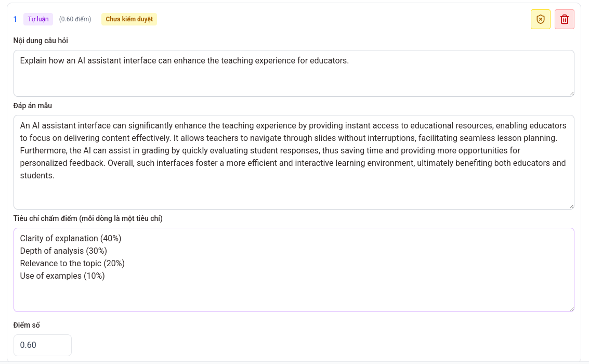The image size is (589, 364).
Task: Place cursor on "Depth of analysis (30%)" line
Action: coord(63,251)
